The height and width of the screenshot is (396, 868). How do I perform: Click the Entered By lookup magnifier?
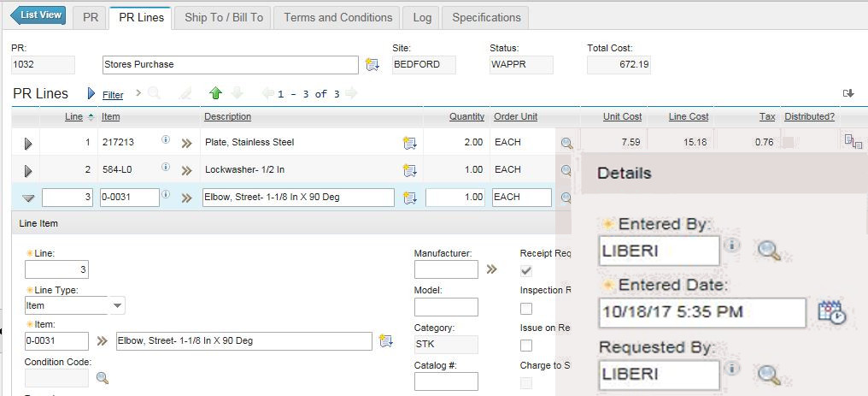tap(769, 251)
